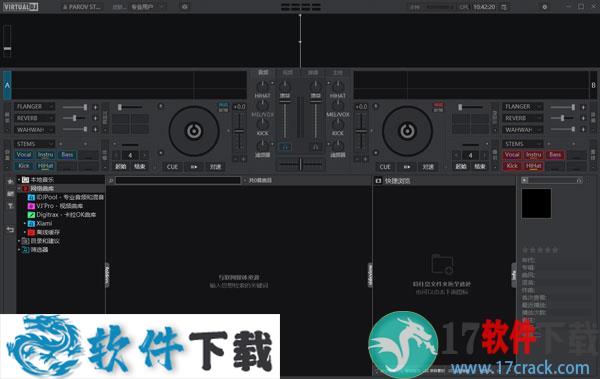Viewport: 600px width, 379px height.
Task: Click the album art thumbnail in info panel
Action: [x=536, y=203]
